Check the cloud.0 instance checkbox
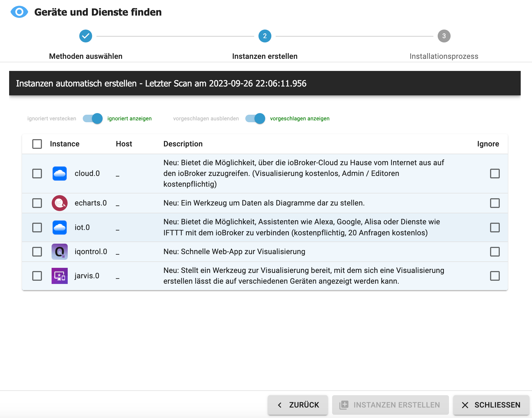The image size is (532, 418). pos(37,174)
